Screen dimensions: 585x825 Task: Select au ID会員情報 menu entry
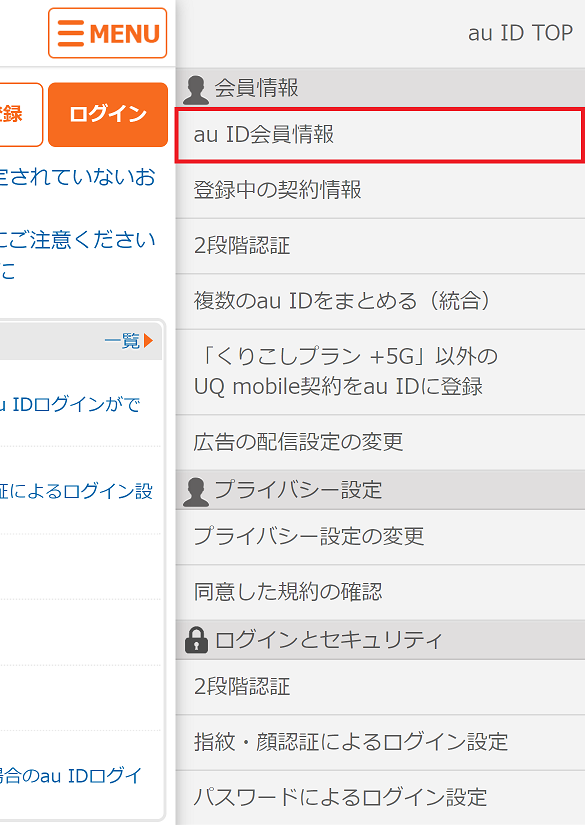(380, 135)
